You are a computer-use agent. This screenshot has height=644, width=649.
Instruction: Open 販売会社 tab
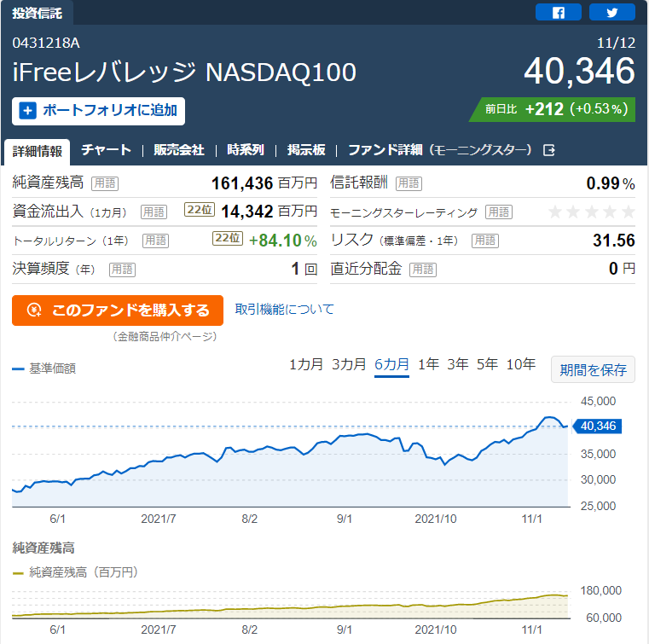(179, 150)
